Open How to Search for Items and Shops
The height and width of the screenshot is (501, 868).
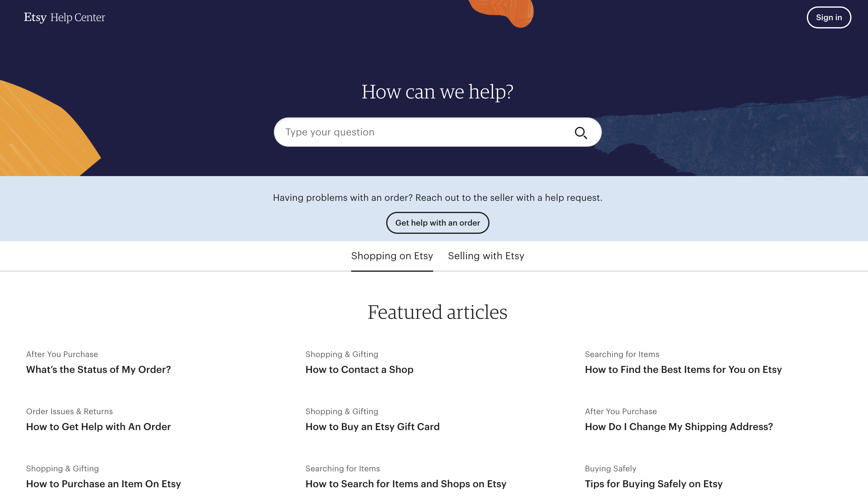[x=406, y=484]
